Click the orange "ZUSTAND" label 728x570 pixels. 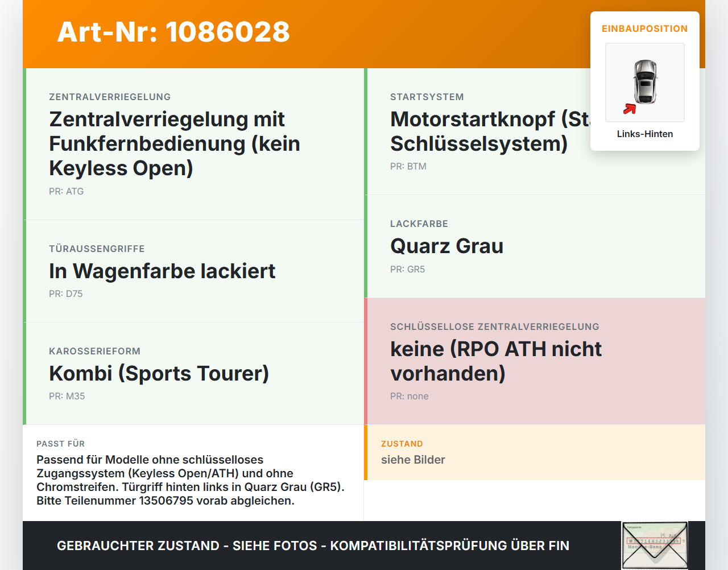[402, 444]
